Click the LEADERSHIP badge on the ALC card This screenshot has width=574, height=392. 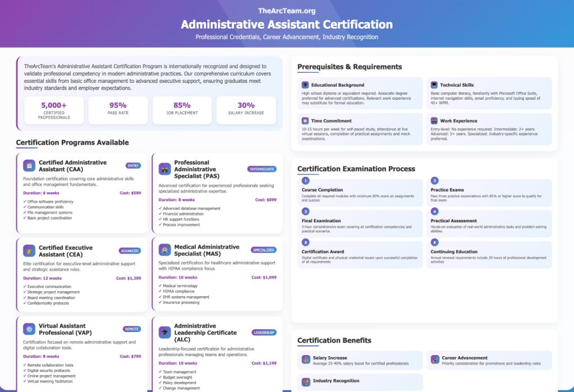(263, 332)
